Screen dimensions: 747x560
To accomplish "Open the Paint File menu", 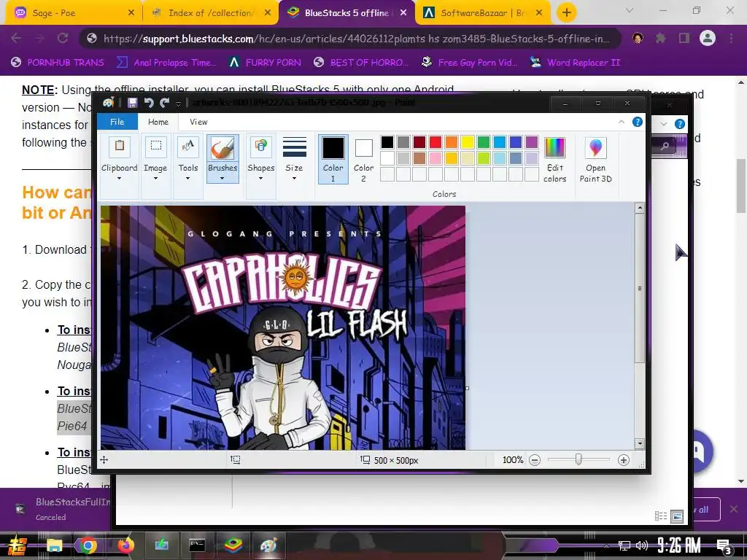I will (117, 122).
